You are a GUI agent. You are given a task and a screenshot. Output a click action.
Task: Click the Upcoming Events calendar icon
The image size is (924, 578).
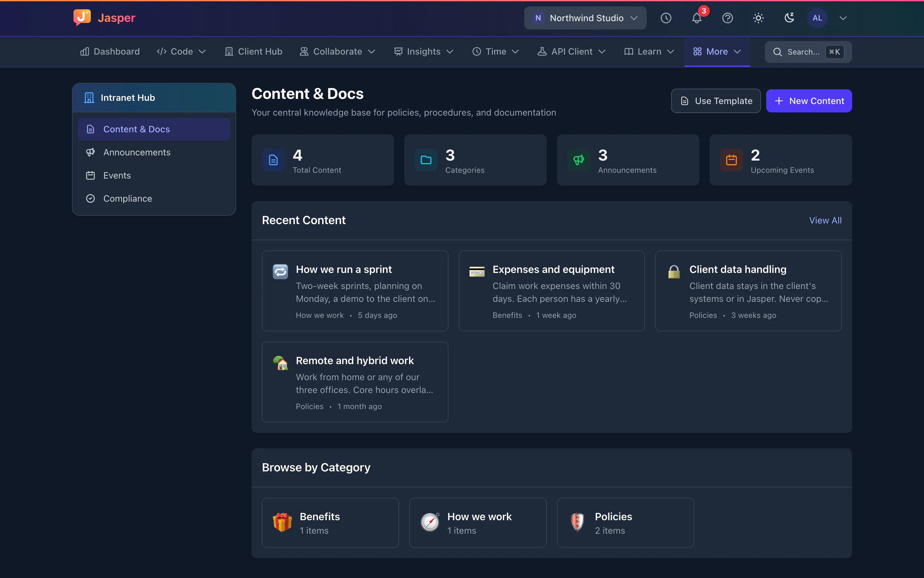click(731, 160)
